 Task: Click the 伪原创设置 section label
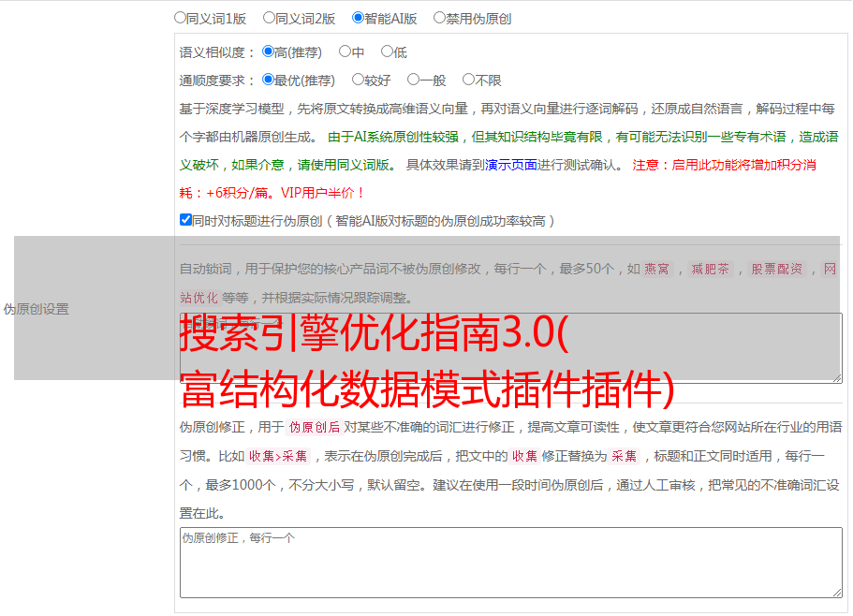[36, 309]
